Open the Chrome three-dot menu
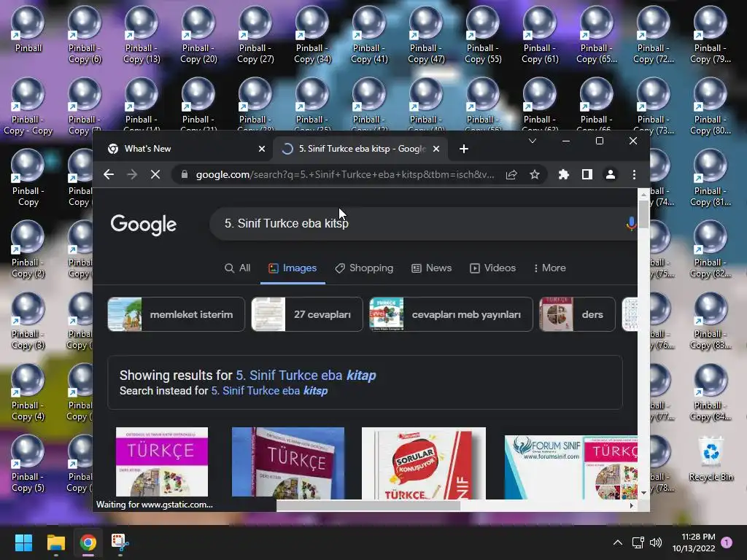Screen dimensions: 747x560 click(x=634, y=174)
